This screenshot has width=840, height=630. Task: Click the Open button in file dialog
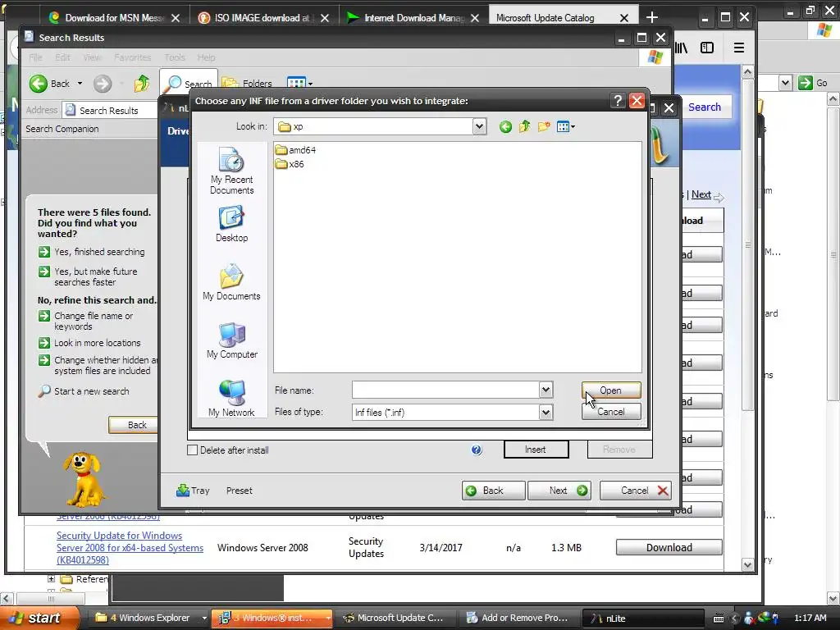(610, 390)
